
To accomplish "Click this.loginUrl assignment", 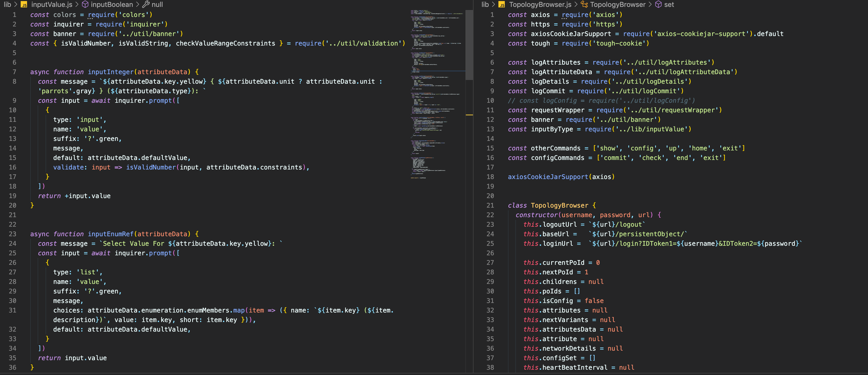I will pyautogui.click(x=663, y=243).
